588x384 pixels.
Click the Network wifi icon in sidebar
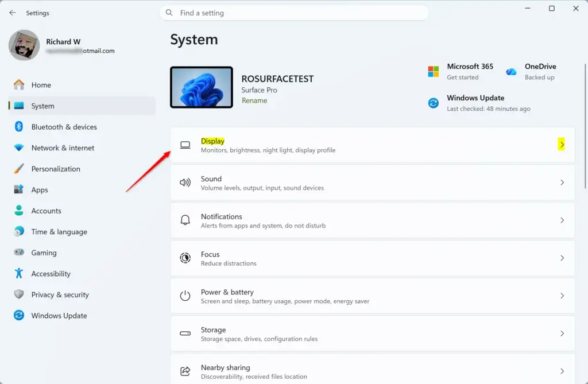[19, 148]
